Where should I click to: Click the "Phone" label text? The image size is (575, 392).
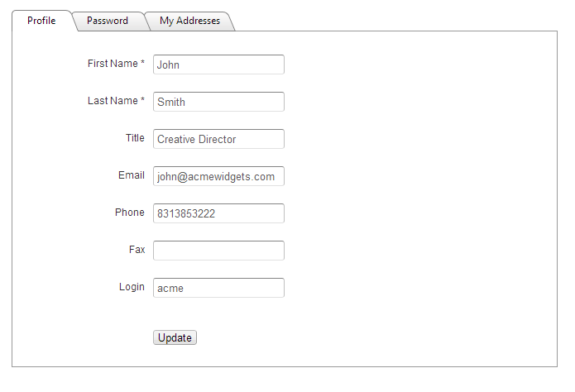point(130,213)
